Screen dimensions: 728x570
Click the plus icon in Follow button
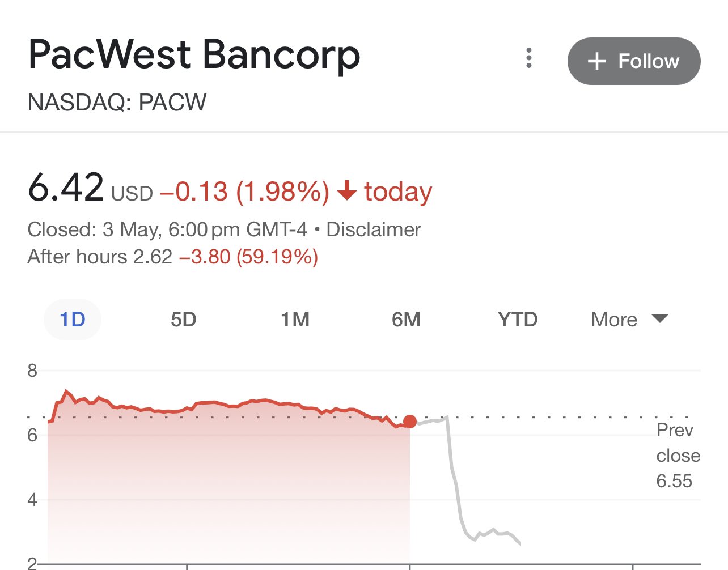(x=597, y=61)
